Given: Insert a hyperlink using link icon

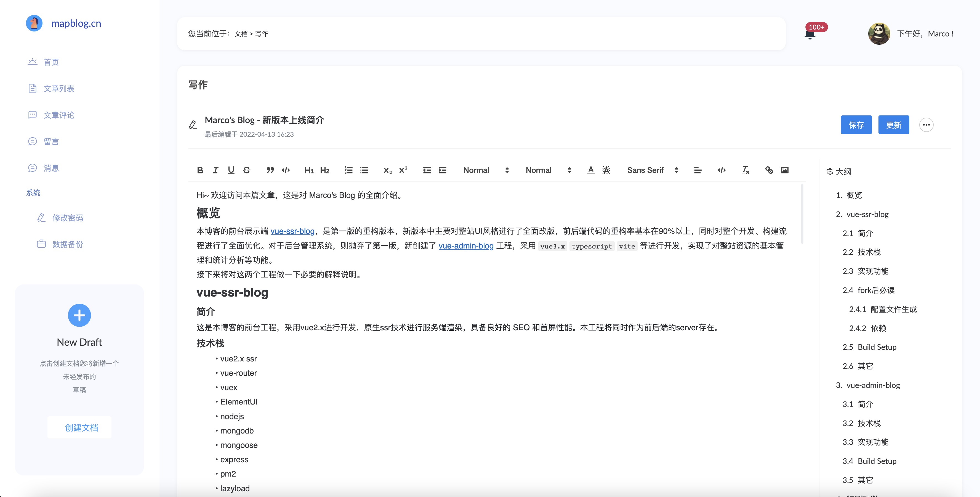Looking at the screenshot, I should point(769,170).
